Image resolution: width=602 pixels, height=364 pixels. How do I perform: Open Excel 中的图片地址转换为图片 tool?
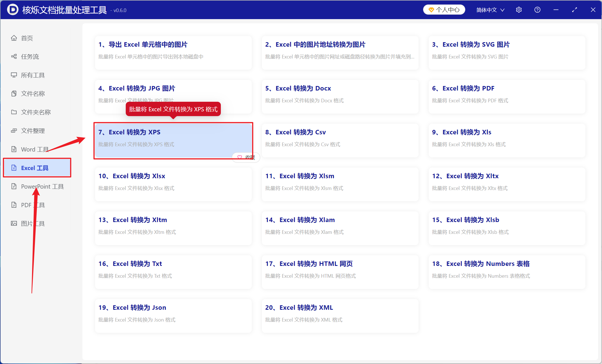tap(340, 53)
